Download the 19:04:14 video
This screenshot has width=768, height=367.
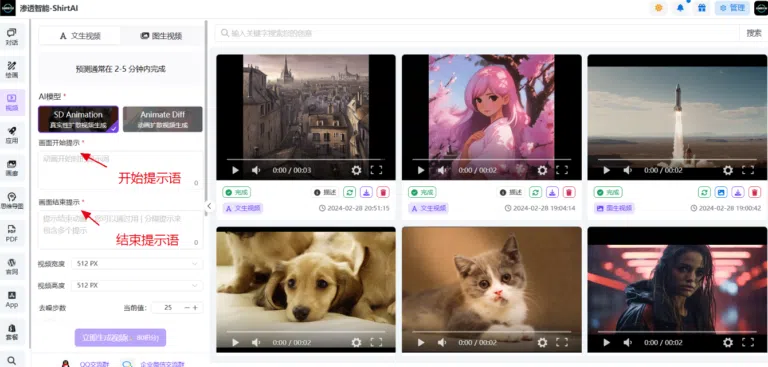click(x=552, y=193)
